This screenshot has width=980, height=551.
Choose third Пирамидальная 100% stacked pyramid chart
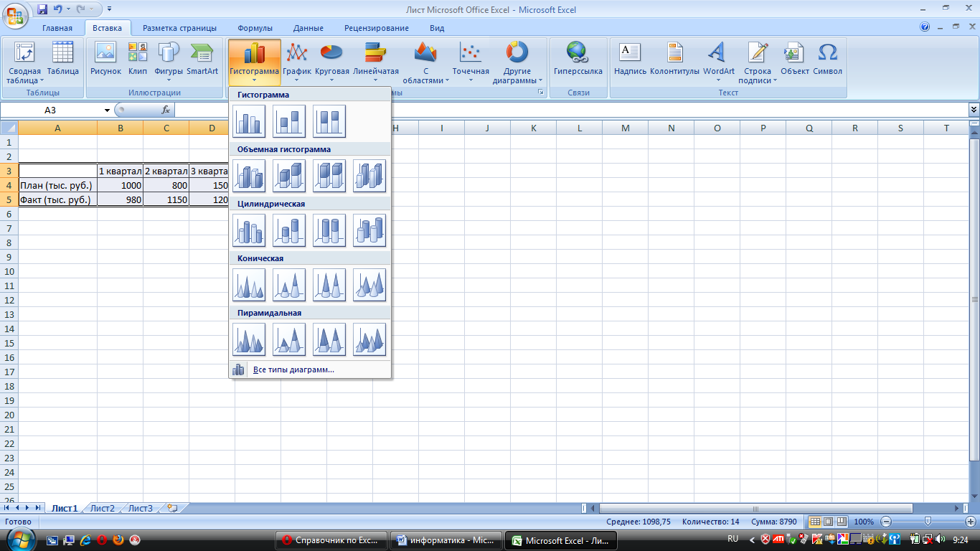[x=329, y=339]
